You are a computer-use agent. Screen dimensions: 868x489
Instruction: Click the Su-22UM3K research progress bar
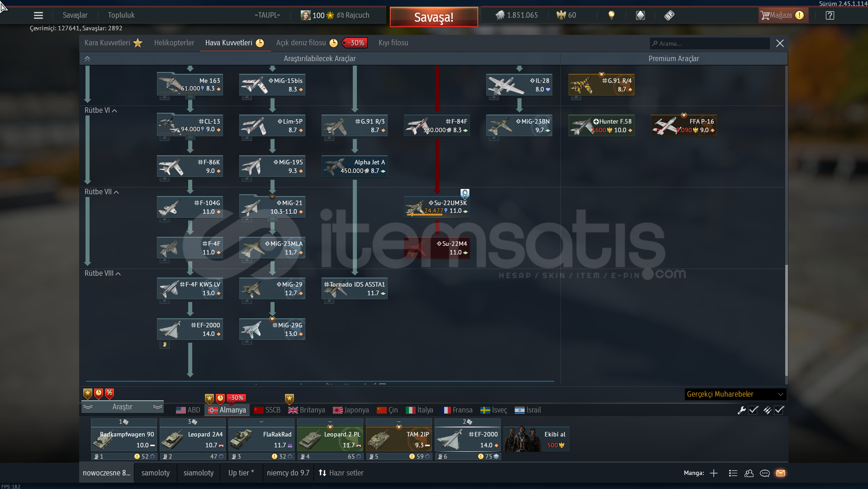425,215
